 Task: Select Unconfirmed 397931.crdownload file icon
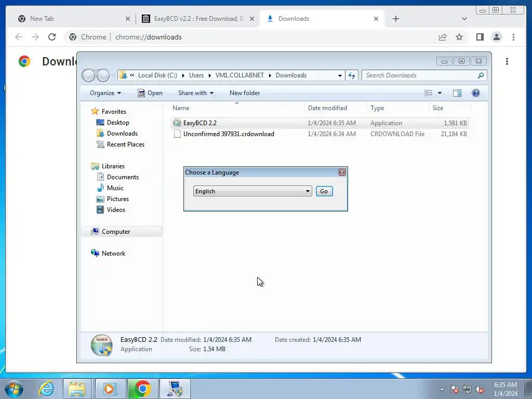(x=177, y=134)
